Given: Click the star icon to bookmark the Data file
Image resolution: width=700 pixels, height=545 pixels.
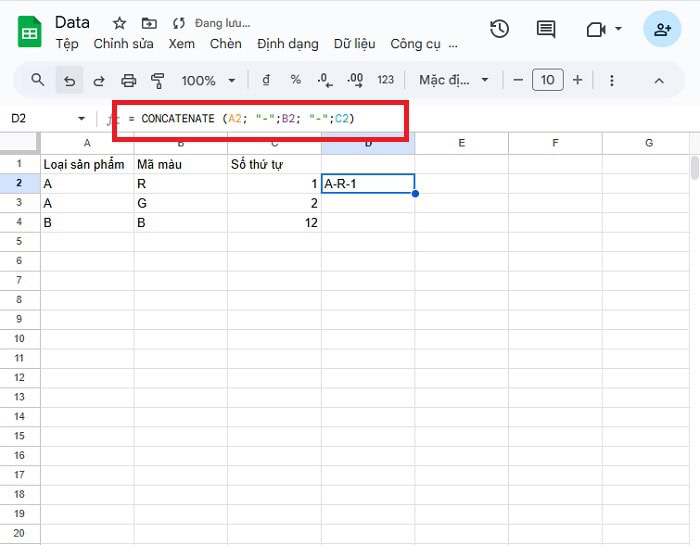Looking at the screenshot, I should tap(119, 23).
